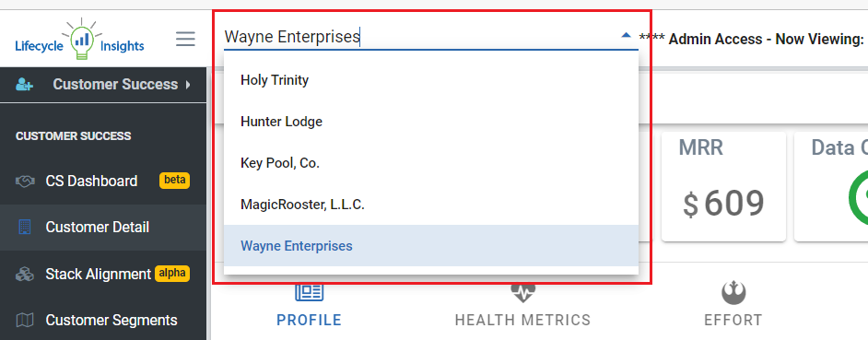Expand the Customer Success sidebar chevron
This screenshot has width=868, height=340.
click(188, 85)
